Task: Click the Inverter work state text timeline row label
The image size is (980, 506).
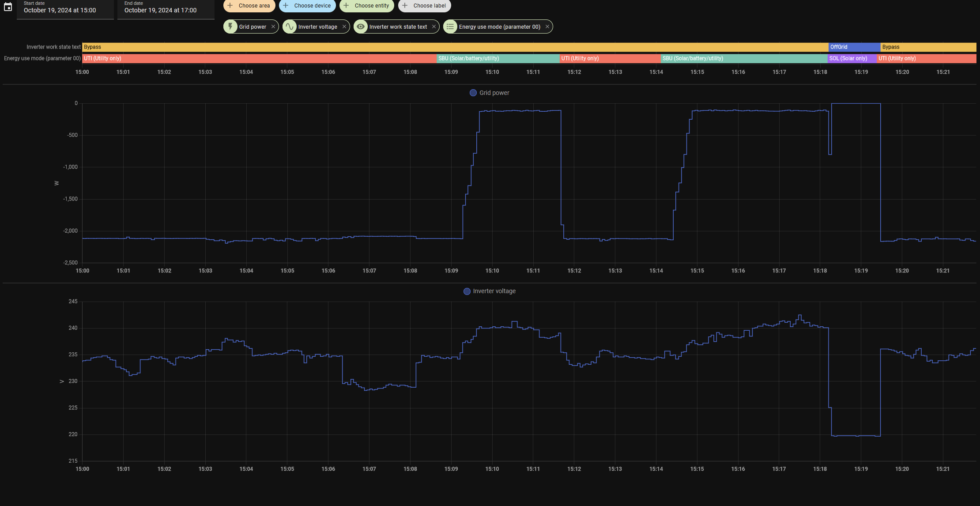Action: point(53,47)
